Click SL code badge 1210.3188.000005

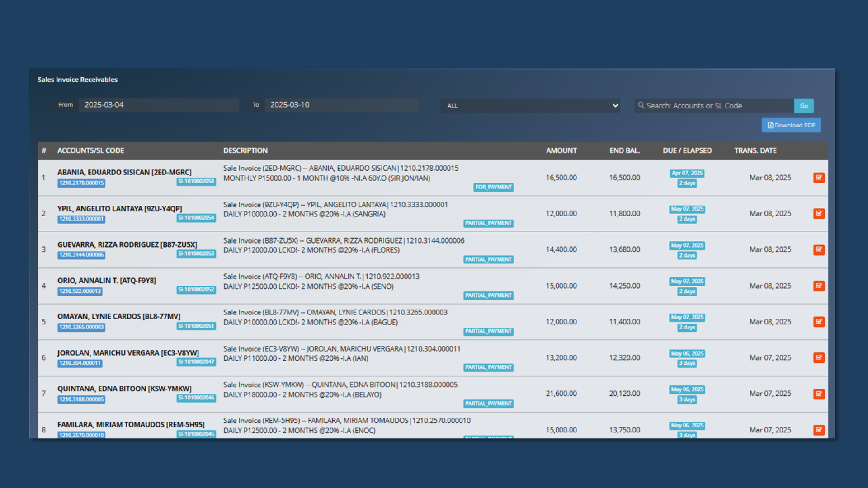[x=81, y=399]
